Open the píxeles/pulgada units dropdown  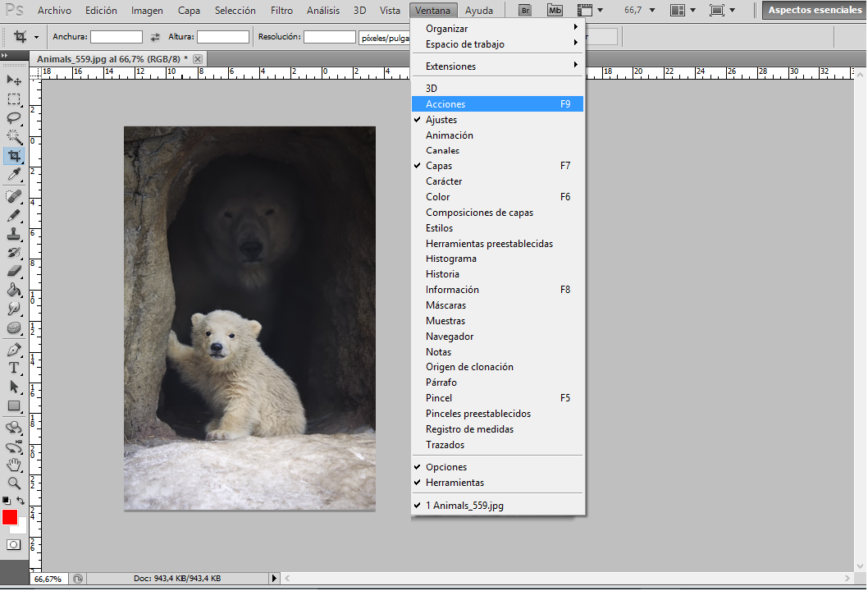point(385,38)
